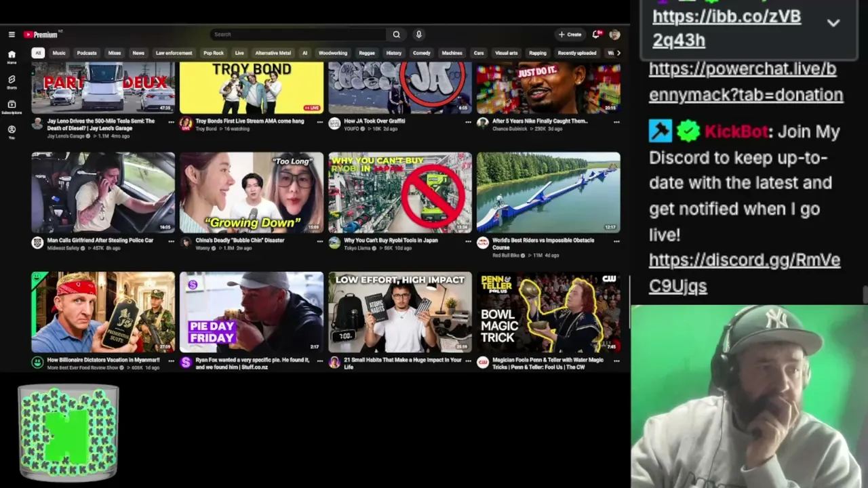Show more category chips with right arrow
This screenshot has width=868, height=488.
click(x=618, y=53)
